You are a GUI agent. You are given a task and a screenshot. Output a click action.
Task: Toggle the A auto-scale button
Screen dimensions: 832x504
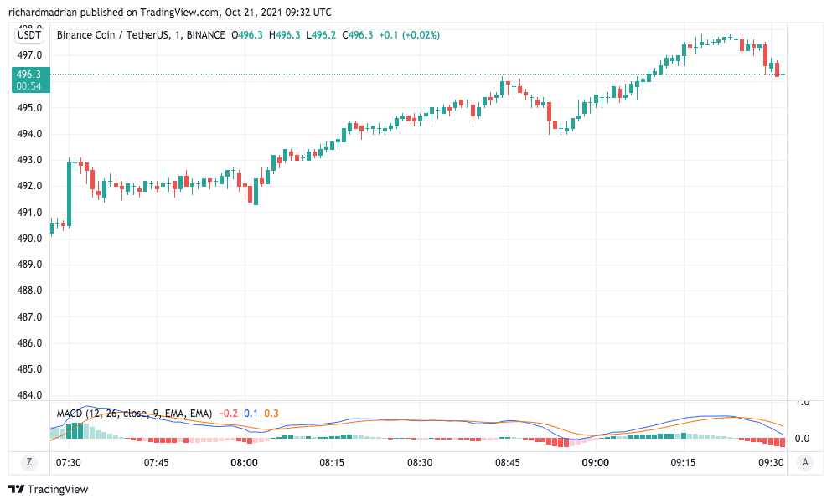tap(805, 462)
